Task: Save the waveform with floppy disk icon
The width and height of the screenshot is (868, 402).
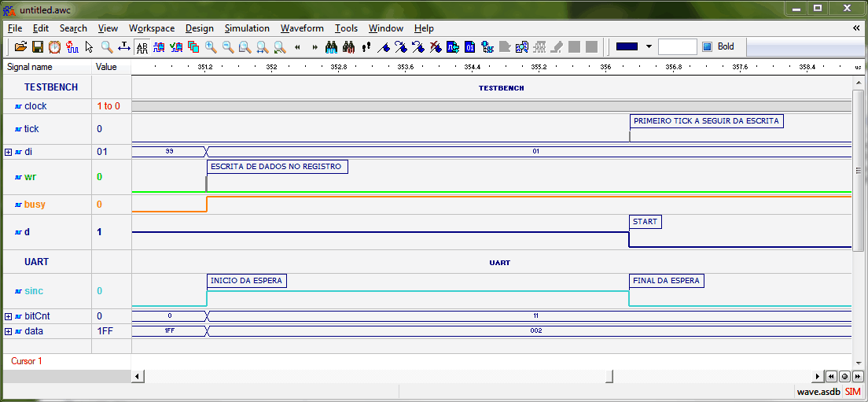Action: point(38,47)
